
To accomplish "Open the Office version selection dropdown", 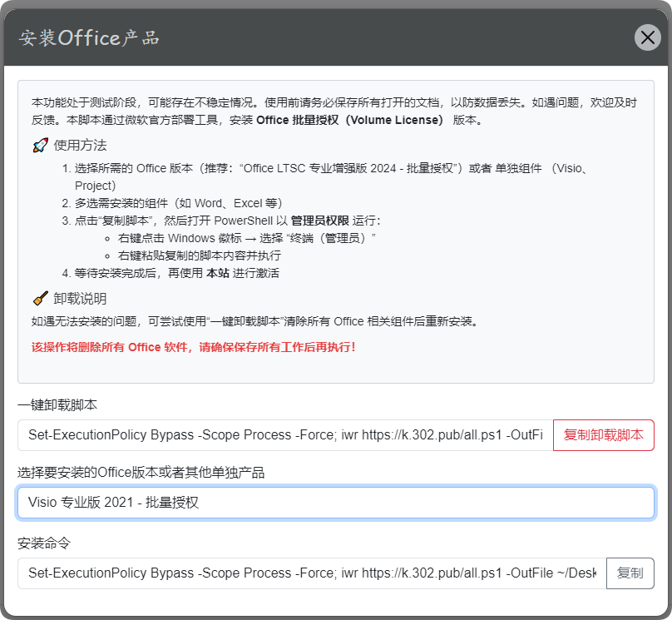I will tap(336, 502).
